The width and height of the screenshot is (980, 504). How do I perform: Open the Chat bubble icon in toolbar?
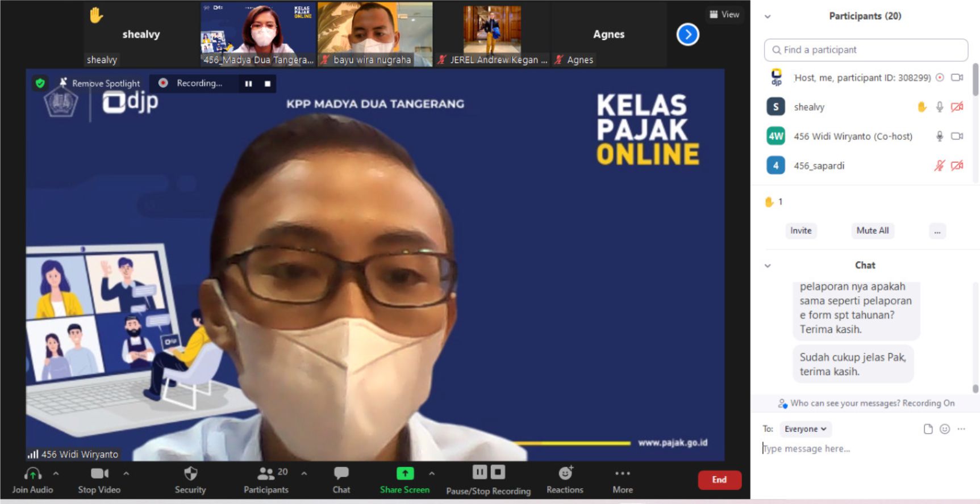pyautogui.click(x=341, y=473)
